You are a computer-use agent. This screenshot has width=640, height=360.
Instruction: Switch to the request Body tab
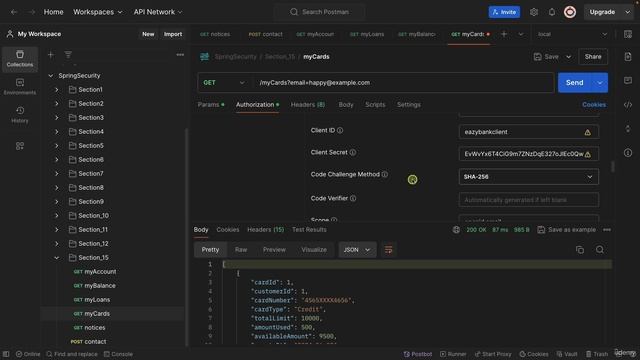coord(346,104)
